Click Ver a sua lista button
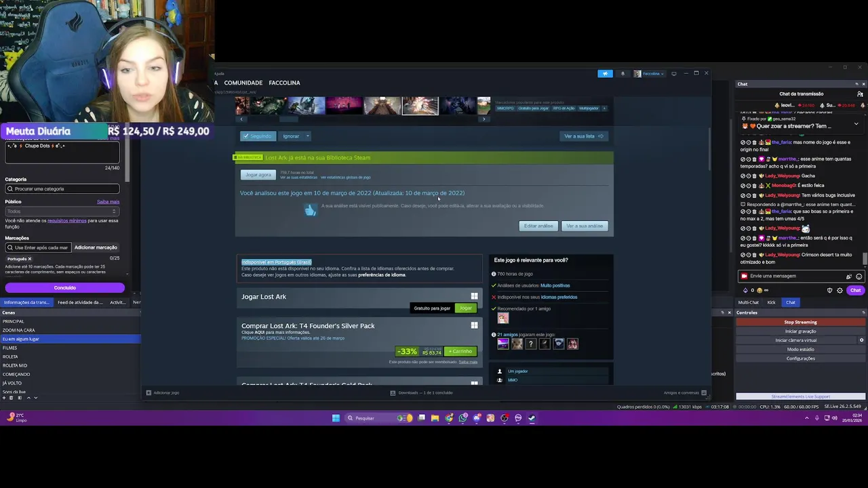 click(x=584, y=136)
